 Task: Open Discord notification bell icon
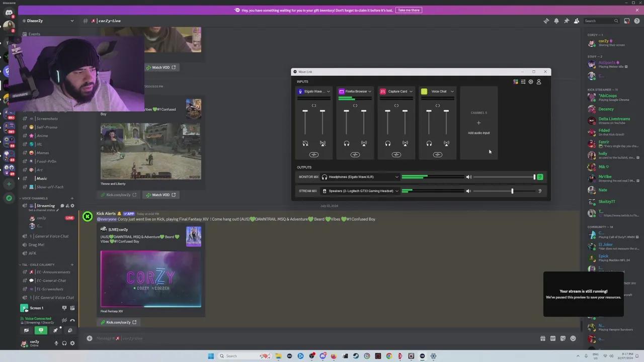click(x=556, y=21)
